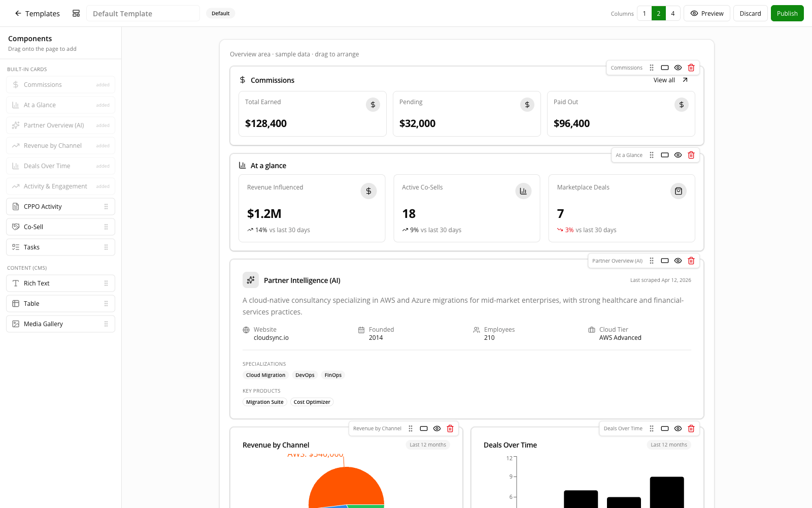This screenshot has height=508, width=812.
Task: Click the $1.2M Revenue Influenced value
Action: pos(264,214)
